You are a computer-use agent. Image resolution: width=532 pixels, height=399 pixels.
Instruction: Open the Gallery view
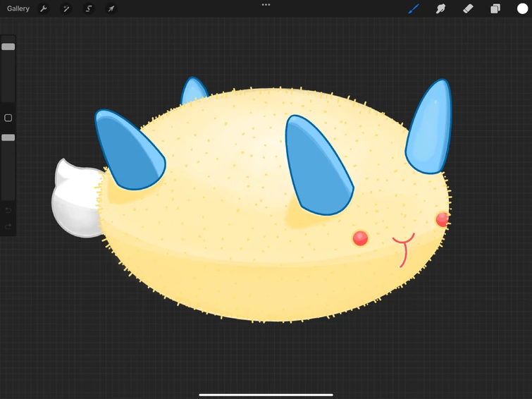18,8
